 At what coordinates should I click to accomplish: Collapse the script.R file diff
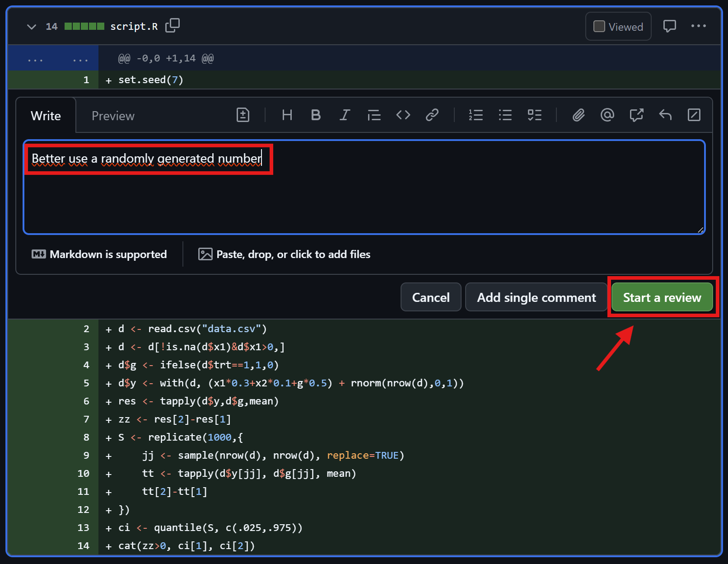pos(32,27)
